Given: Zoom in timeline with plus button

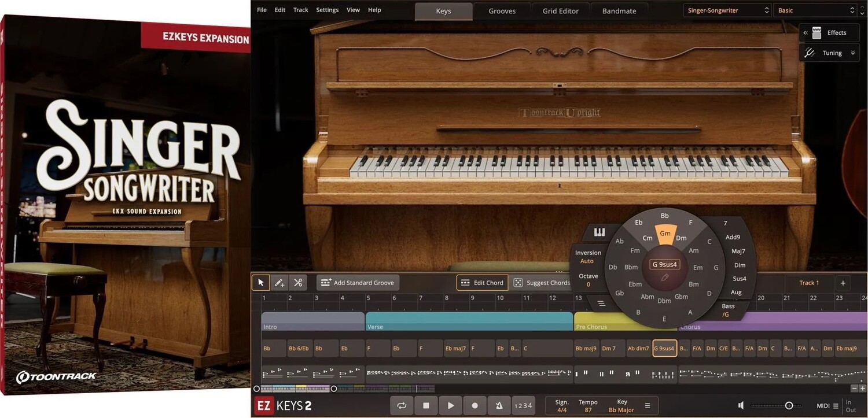Looking at the screenshot, I should pos(862,389).
